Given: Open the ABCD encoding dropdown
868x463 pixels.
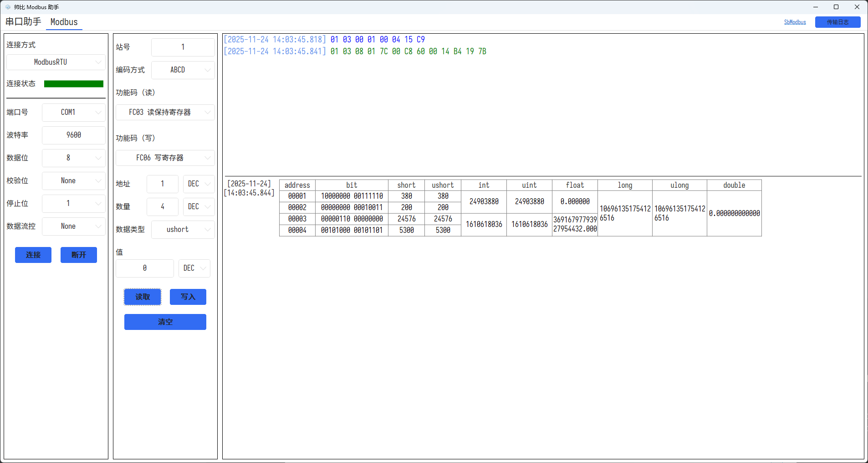Looking at the screenshot, I should (x=183, y=70).
